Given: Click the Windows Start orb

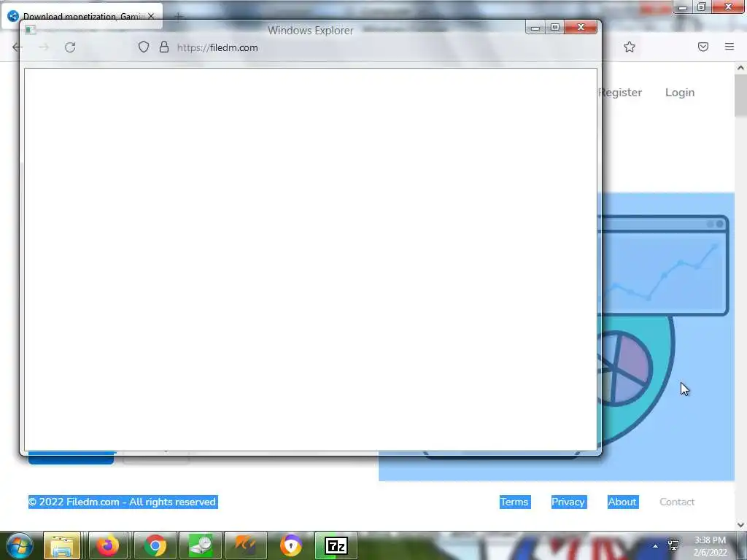Looking at the screenshot, I should click(19, 545).
